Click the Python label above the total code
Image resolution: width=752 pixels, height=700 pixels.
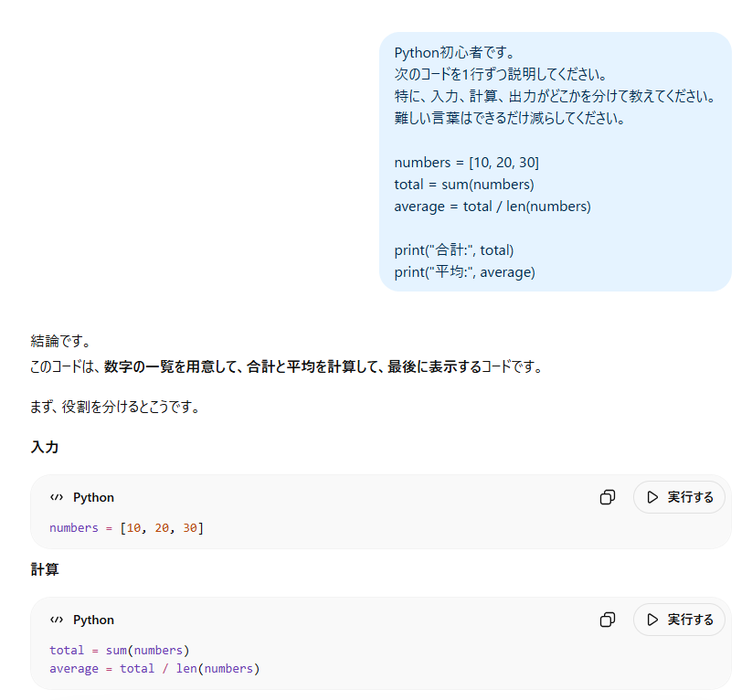click(93, 620)
